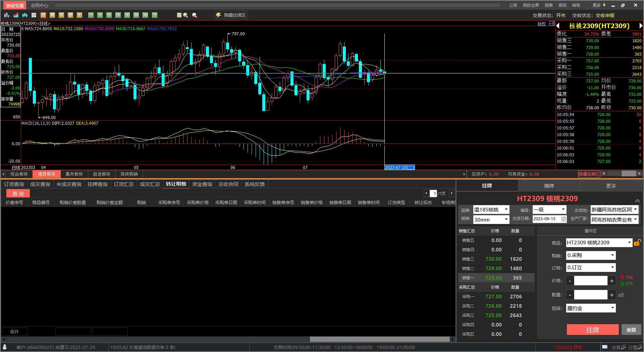Open the calendar table toolbar icon
644x352 pixels.
(x=34, y=15)
